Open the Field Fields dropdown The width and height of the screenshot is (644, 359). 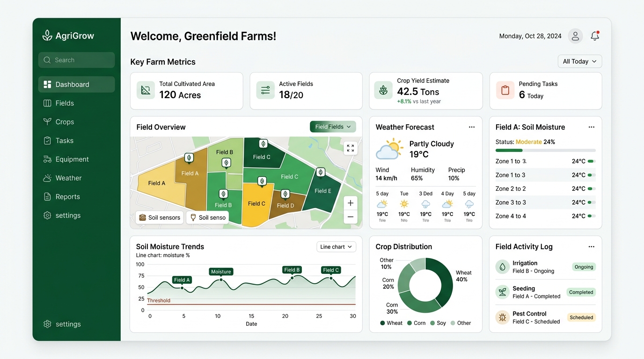(x=333, y=127)
